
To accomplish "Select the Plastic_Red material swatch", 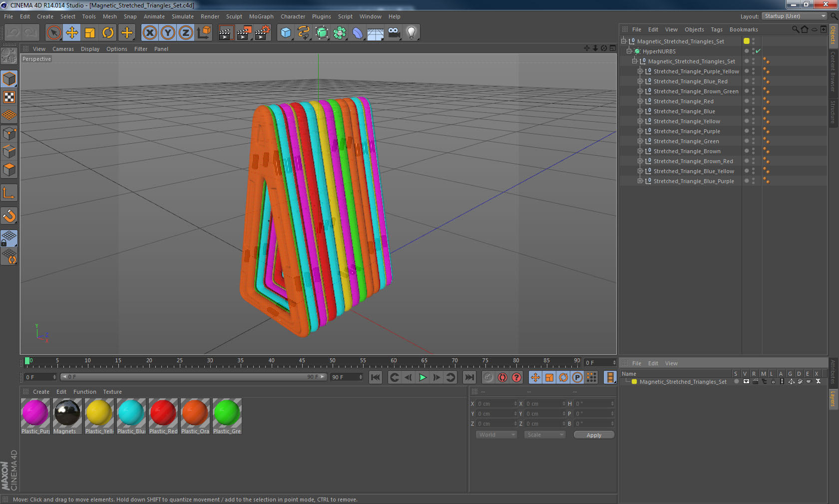I will 163,416.
